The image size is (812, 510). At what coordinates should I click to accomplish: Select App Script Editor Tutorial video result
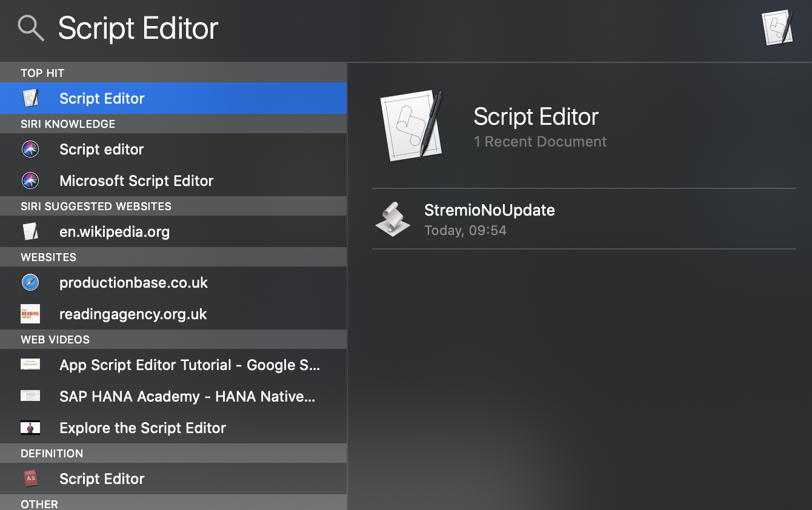point(173,365)
